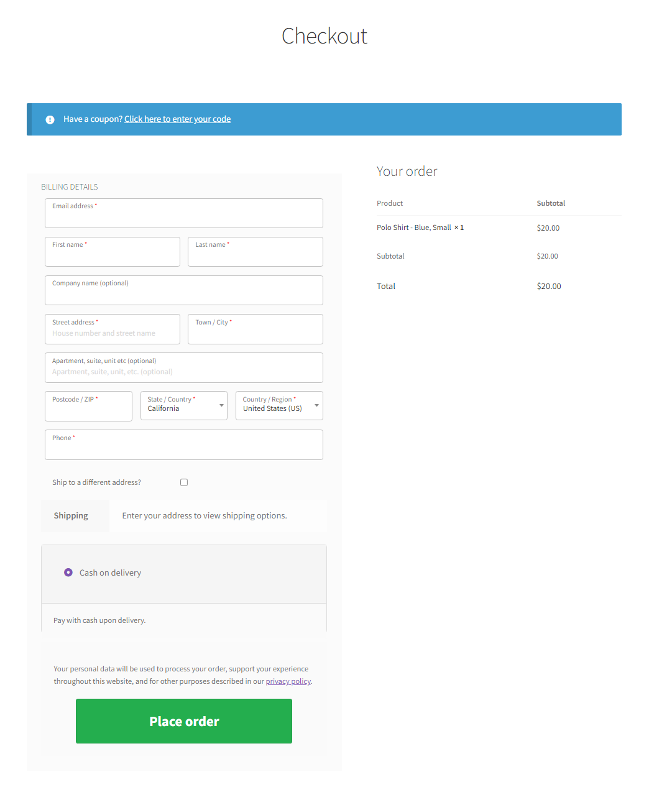
Task: Open the State / Country dropdown
Action: [184, 406]
